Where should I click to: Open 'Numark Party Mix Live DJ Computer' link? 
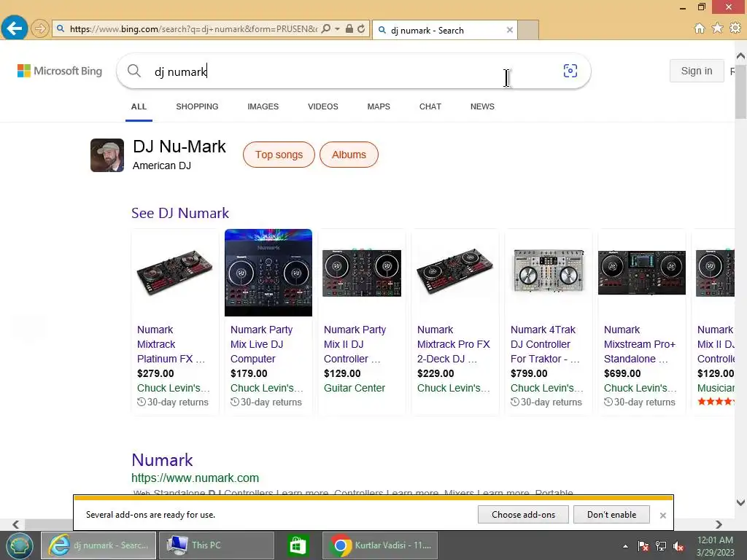(x=262, y=344)
